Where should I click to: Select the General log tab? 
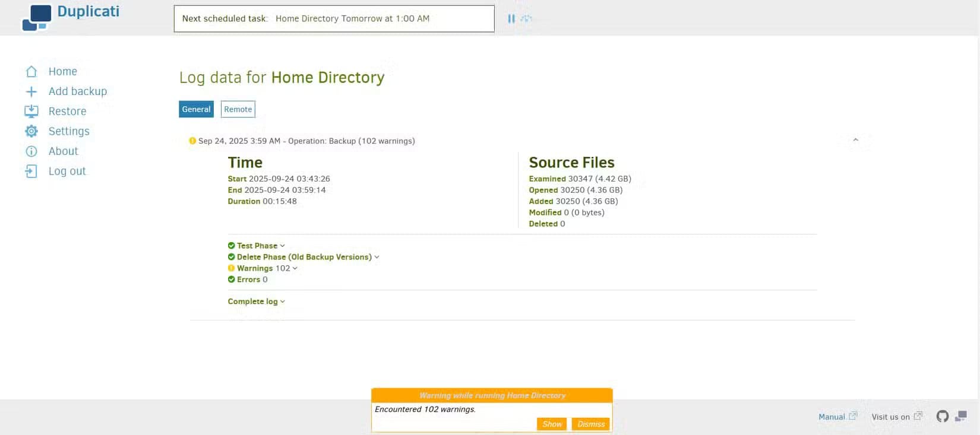(x=196, y=109)
